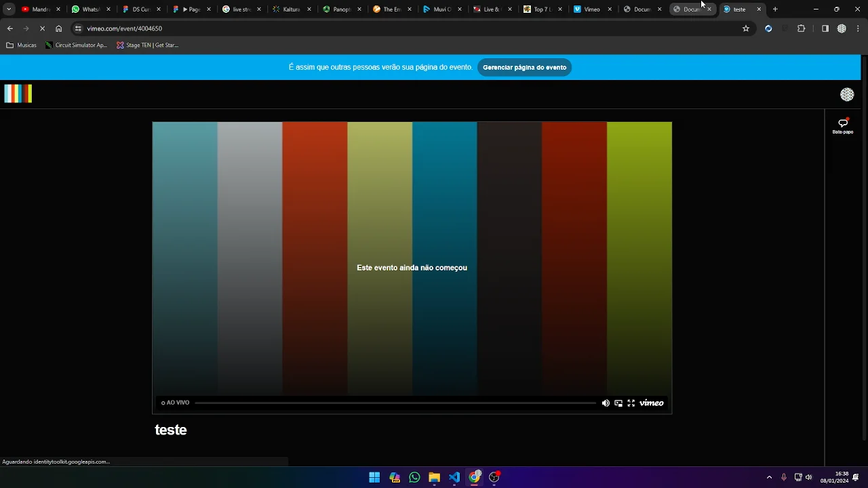Open the Vimeo logo link in player
Viewport: 868px width, 488px height.
tap(652, 403)
